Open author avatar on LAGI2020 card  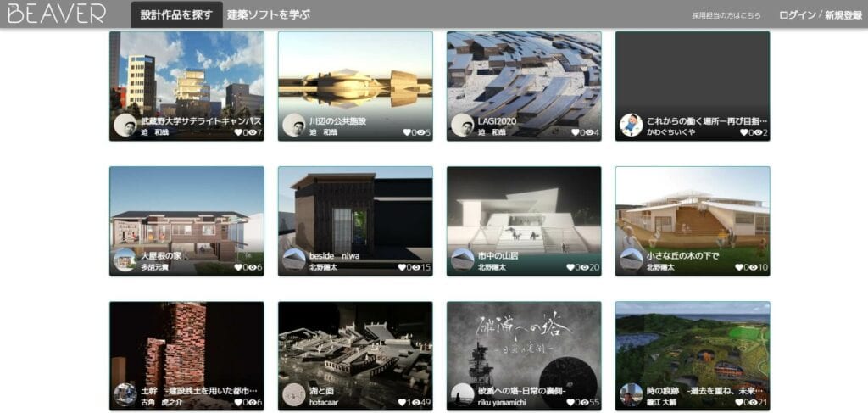pos(462,126)
